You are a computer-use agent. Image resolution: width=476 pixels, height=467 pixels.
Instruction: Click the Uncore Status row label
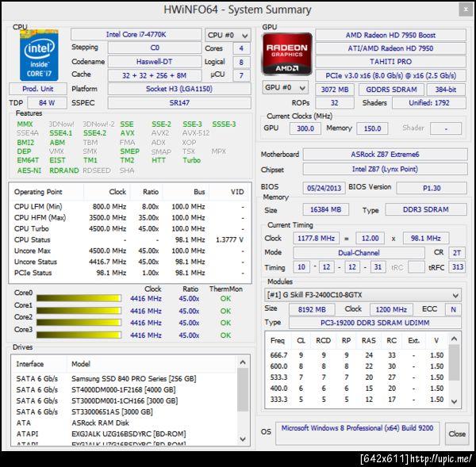tap(36, 262)
